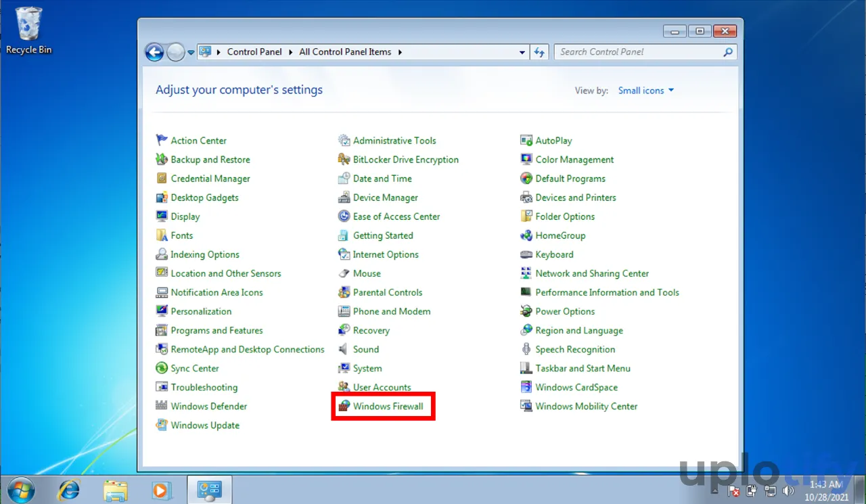
Task: Open the Region and Language link
Action: tap(578, 330)
